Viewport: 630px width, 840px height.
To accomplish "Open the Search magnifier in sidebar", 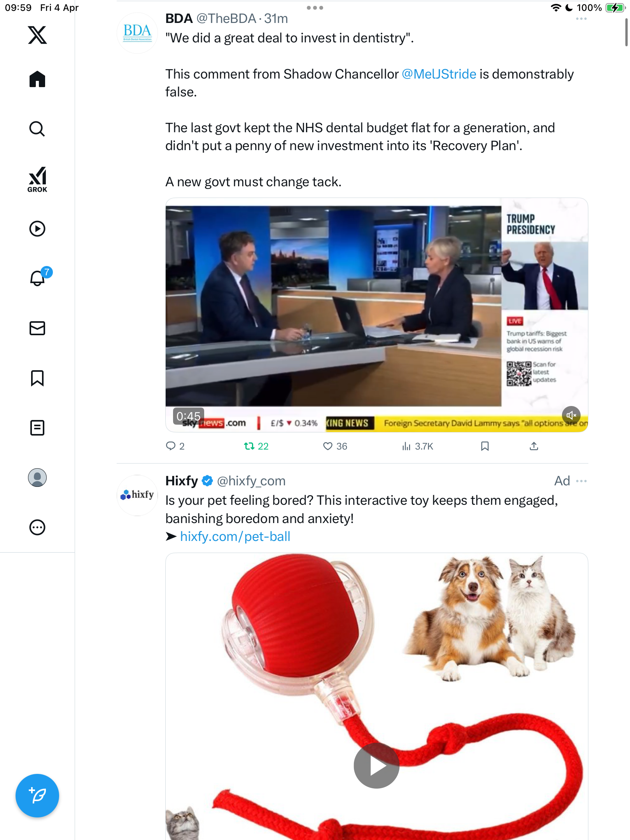I will (x=37, y=129).
